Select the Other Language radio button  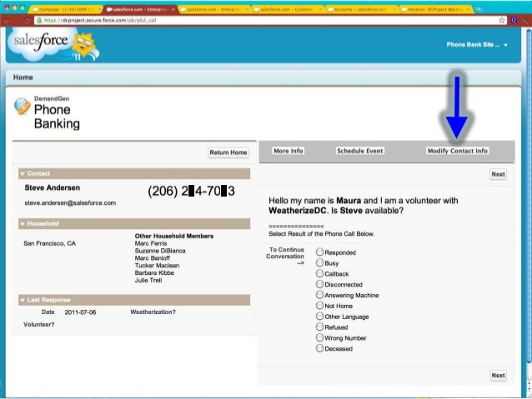[x=319, y=316]
